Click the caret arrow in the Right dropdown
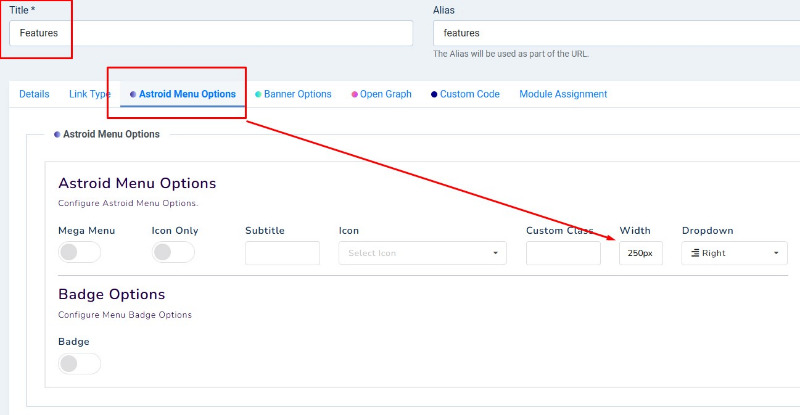This screenshot has width=800, height=415. coord(776,253)
